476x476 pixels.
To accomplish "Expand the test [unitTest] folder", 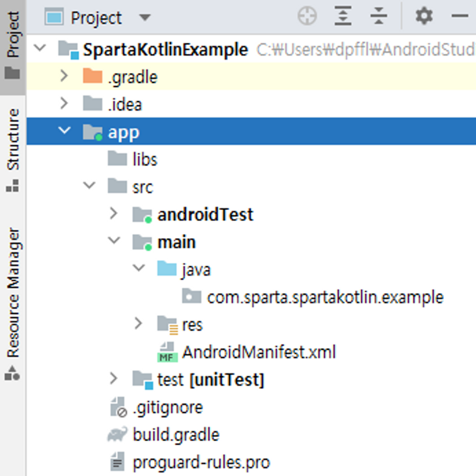I will tap(114, 379).
